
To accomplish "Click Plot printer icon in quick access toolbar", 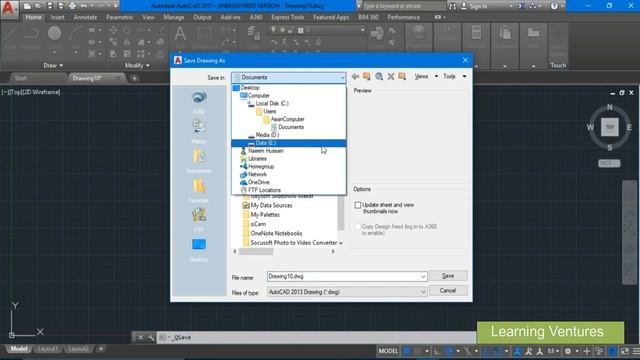I will (72, 6).
